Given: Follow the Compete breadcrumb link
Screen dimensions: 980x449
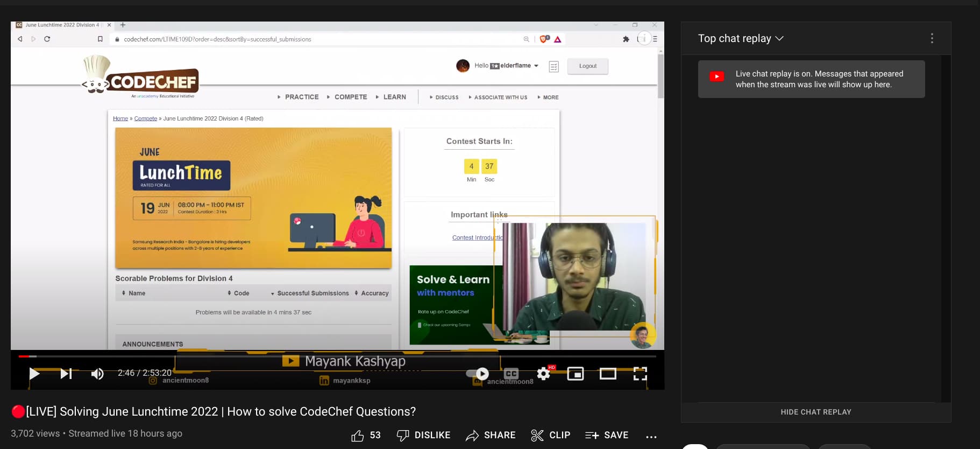Looking at the screenshot, I should 146,118.
